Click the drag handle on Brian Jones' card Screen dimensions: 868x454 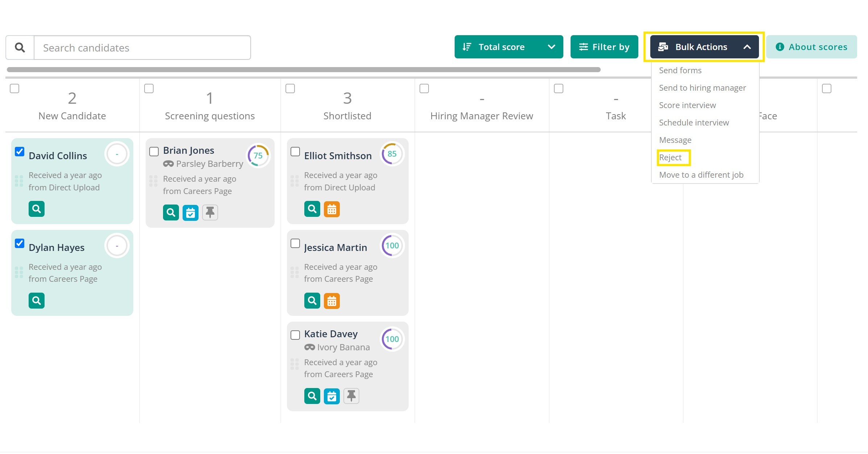pyautogui.click(x=154, y=181)
